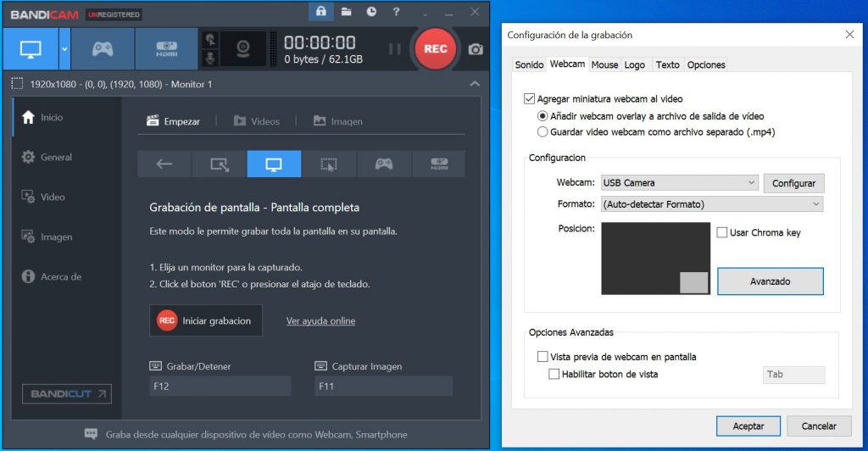Open scheduled recording clock icon
This screenshot has height=451, width=868.
(x=371, y=12)
